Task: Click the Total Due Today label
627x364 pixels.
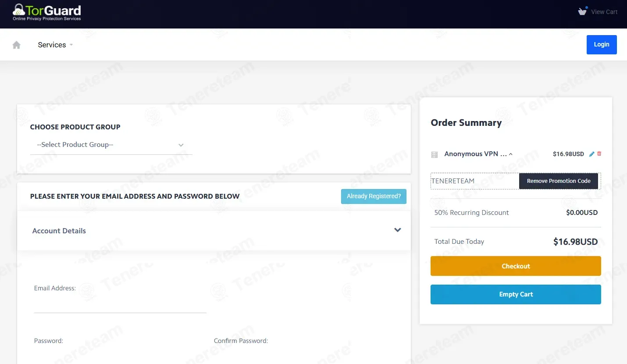Action: (x=459, y=242)
